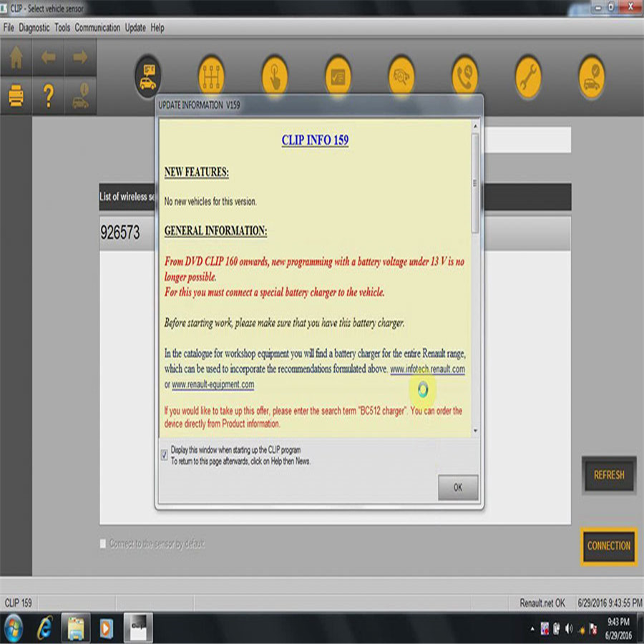This screenshot has width=644, height=644.
Task: Show hidden tray icons arrow
Action: (x=532, y=628)
